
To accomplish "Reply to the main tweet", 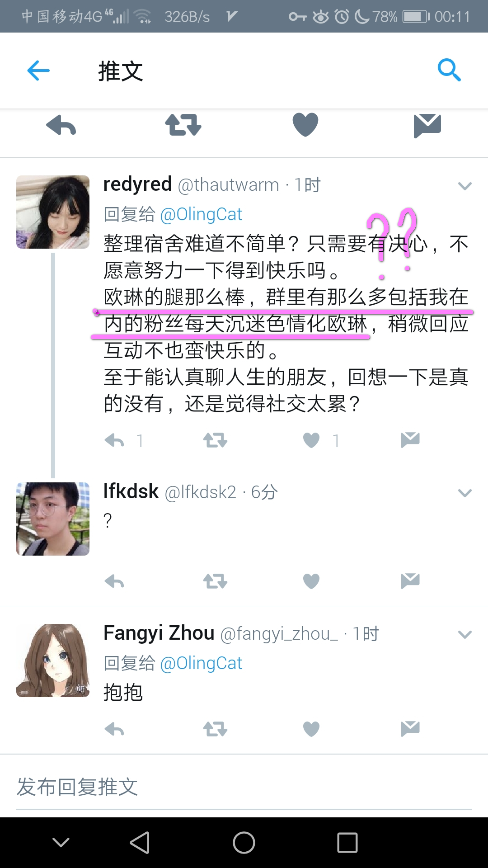I will pyautogui.click(x=61, y=125).
